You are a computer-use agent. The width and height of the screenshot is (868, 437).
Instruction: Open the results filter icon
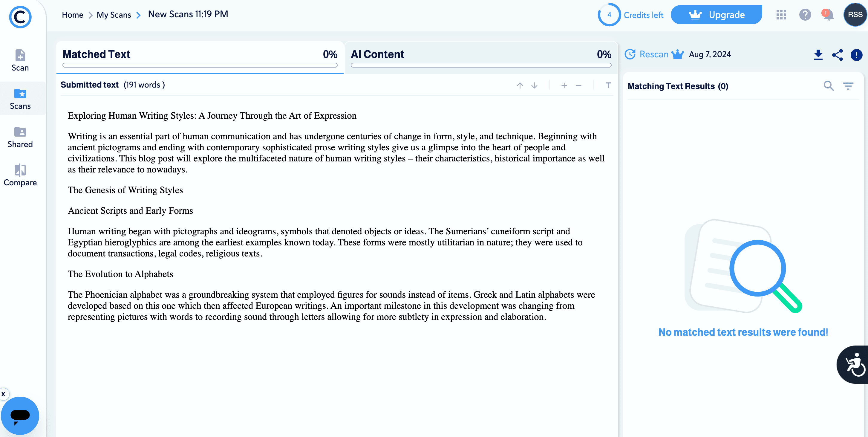(x=848, y=86)
